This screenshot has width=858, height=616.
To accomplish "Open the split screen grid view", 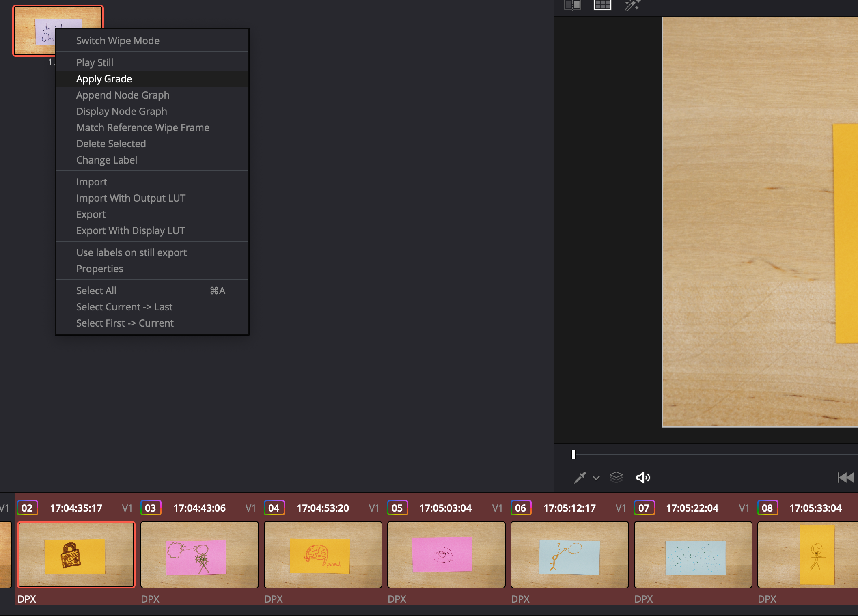I will (x=602, y=5).
